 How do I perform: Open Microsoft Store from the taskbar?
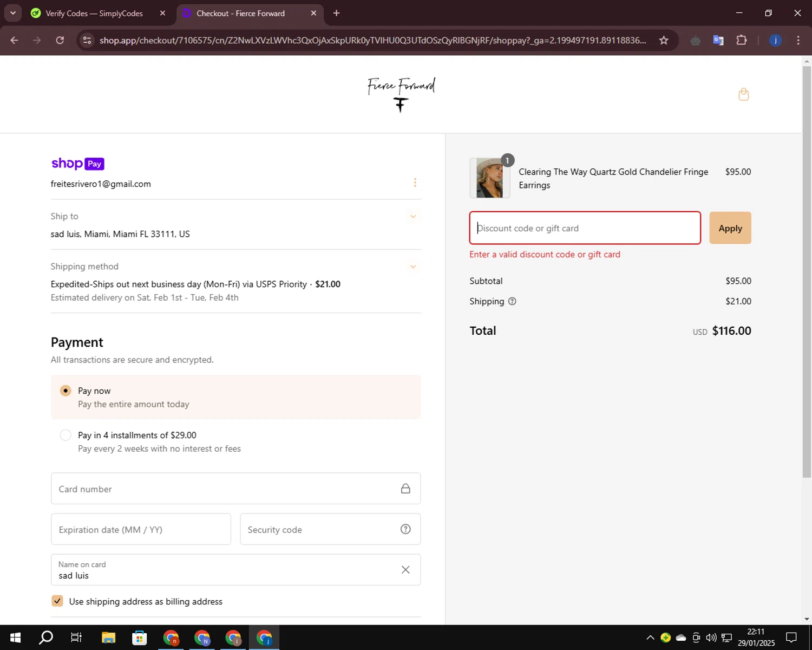click(140, 638)
